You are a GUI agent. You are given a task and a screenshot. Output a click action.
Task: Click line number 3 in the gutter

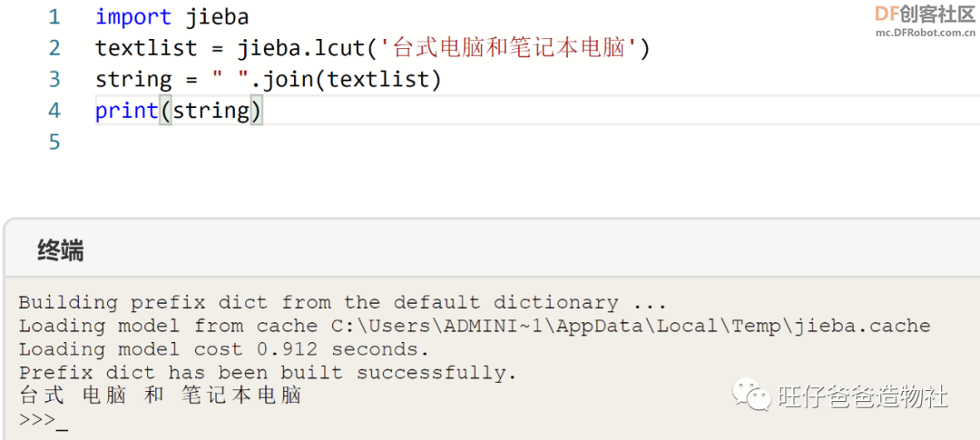point(54,79)
